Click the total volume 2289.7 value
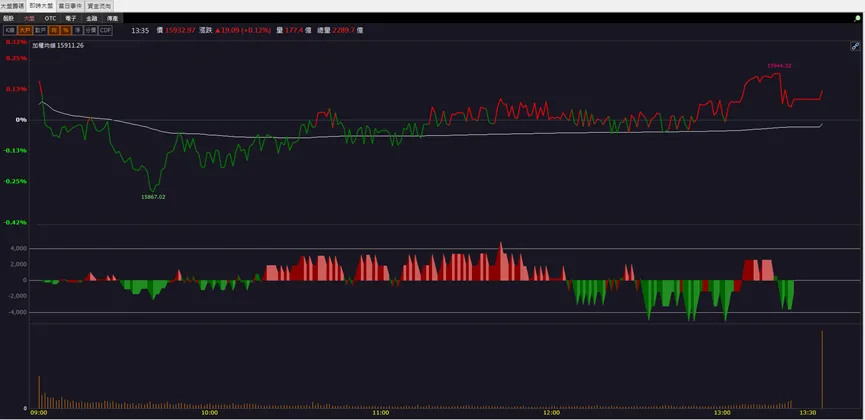 [x=344, y=30]
